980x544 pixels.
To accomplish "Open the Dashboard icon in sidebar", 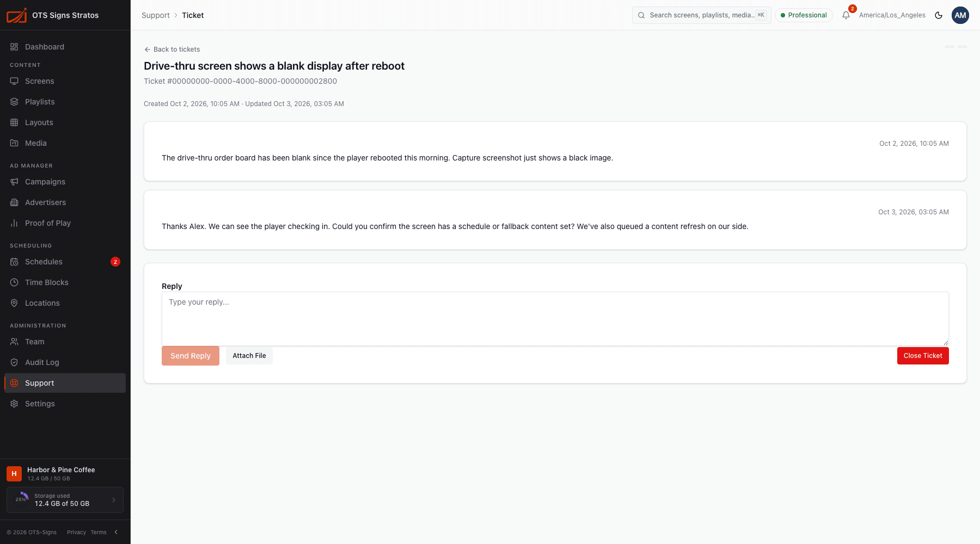I will point(14,47).
